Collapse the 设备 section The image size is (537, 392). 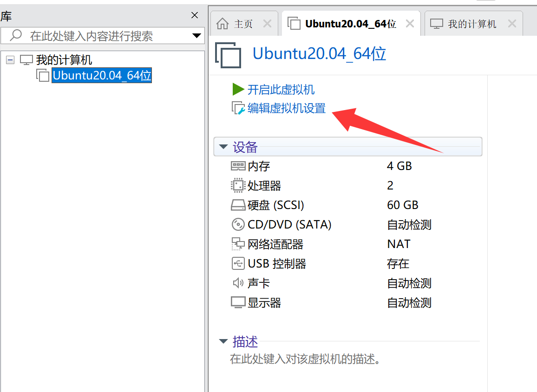pos(223,147)
